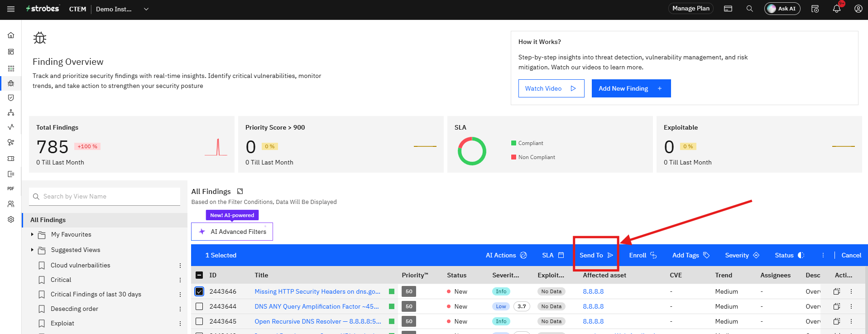868x334 pixels.
Task: Open the ticket icon in sidebar
Action: [11, 159]
